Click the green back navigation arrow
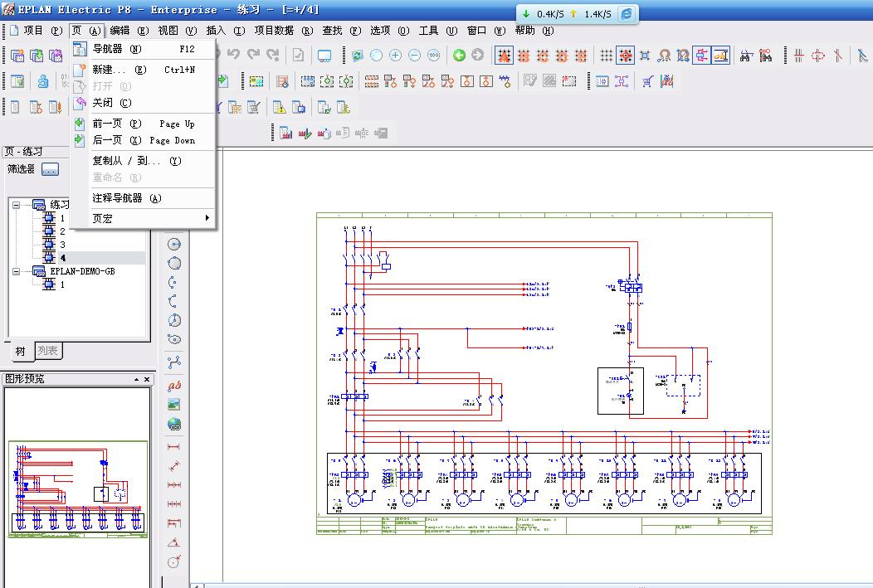The height and width of the screenshot is (588, 873). [x=459, y=56]
